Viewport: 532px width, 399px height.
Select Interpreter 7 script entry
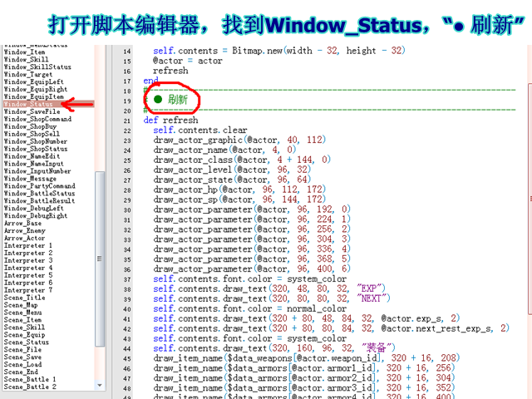coord(28,290)
